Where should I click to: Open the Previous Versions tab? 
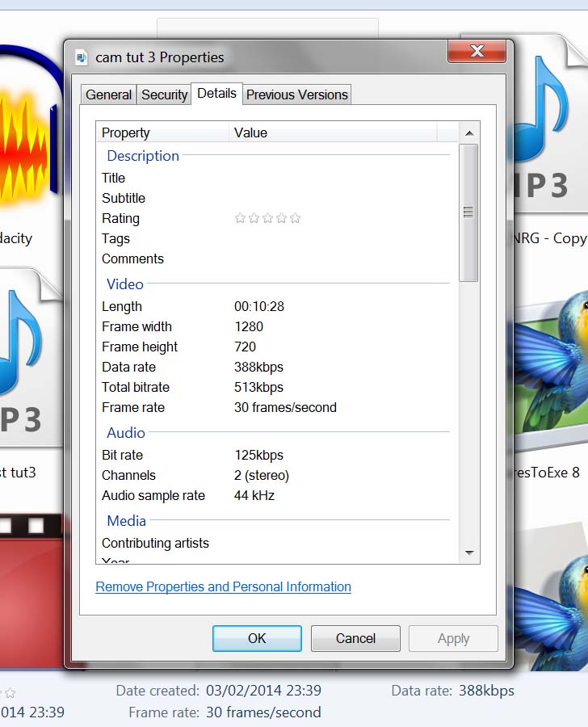pos(296,95)
